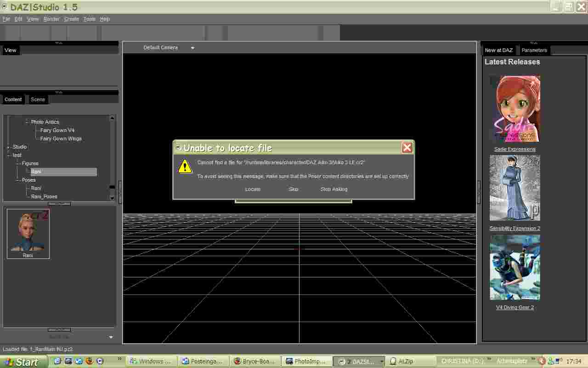Open the Create menu
Image resolution: width=588 pixels, height=368 pixels.
coord(72,19)
